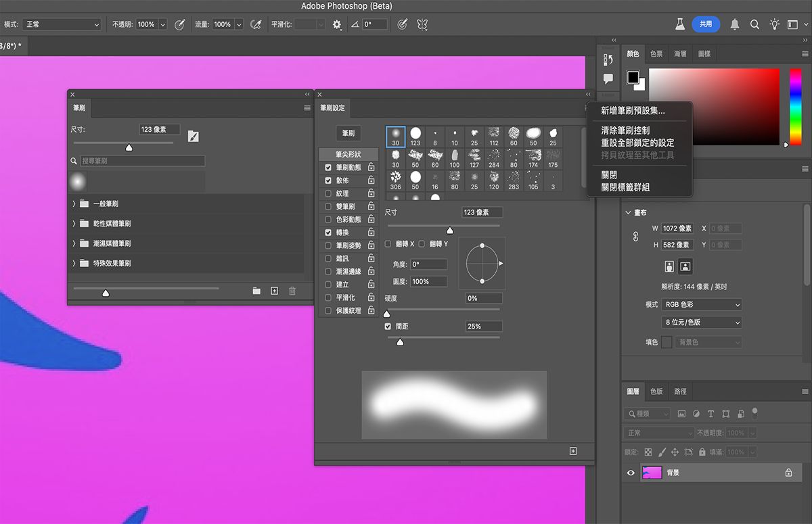This screenshot has height=524, width=812.
Task: Click the delete brush trash icon
Action: tap(292, 291)
